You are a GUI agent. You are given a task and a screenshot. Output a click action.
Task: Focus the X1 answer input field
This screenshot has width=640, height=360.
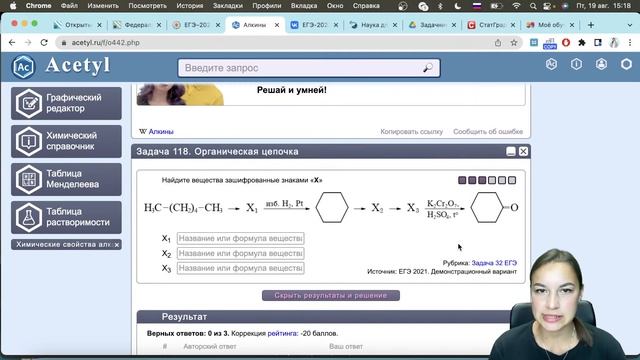[x=240, y=238]
